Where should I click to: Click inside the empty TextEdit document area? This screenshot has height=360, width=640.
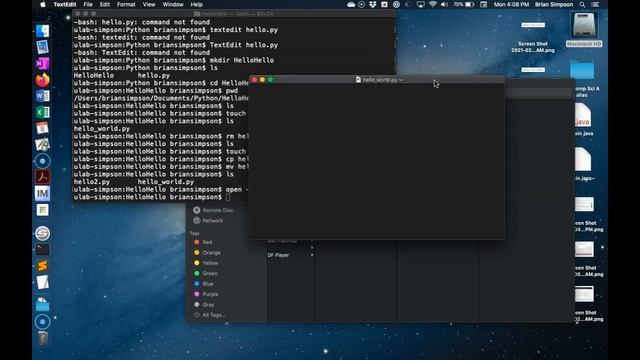377,161
